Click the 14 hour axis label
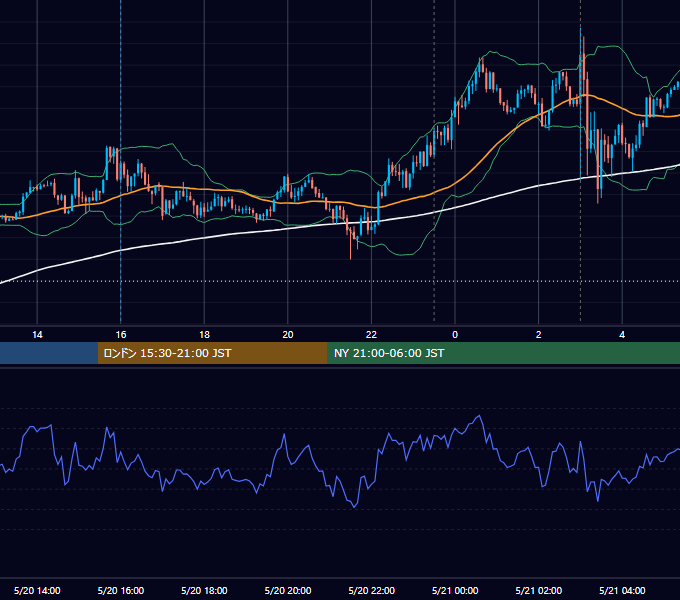680x600 pixels. pos(37,335)
